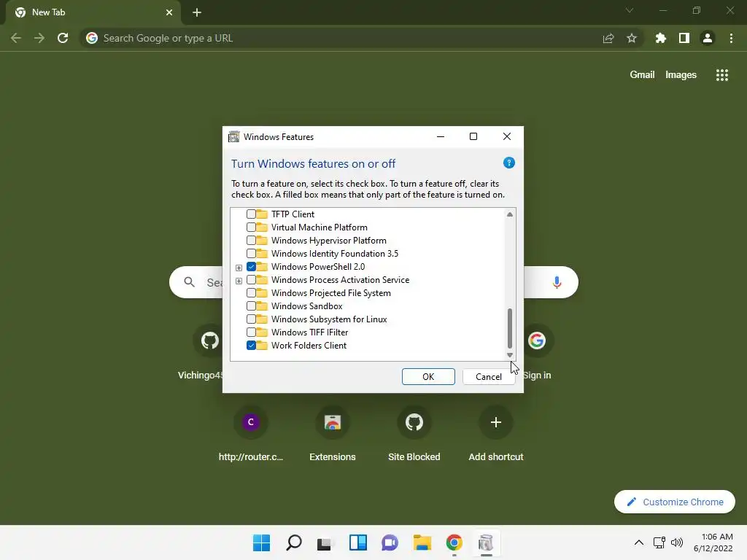Enable Windows Hypervisor Platform checkbox

point(251,241)
